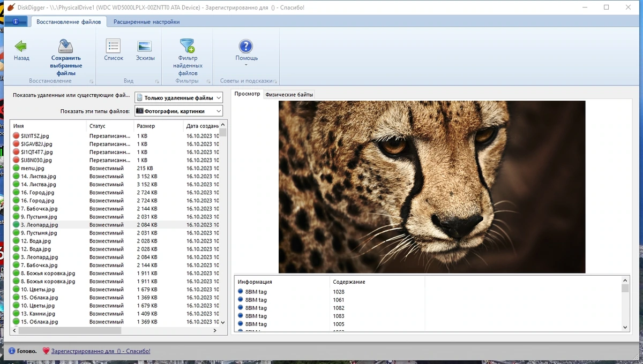
Task: Select the $IJ8N030.jpg file row
Action: (115, 160)
